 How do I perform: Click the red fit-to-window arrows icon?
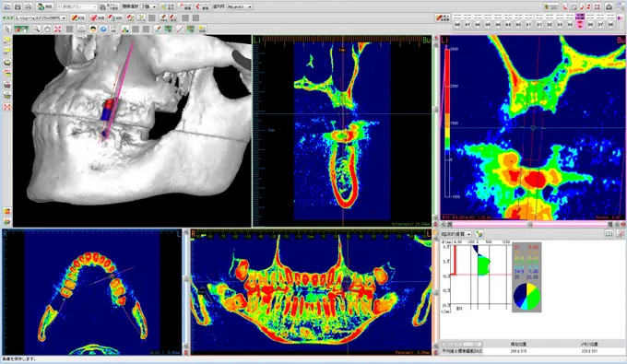[x=57, y=29]
